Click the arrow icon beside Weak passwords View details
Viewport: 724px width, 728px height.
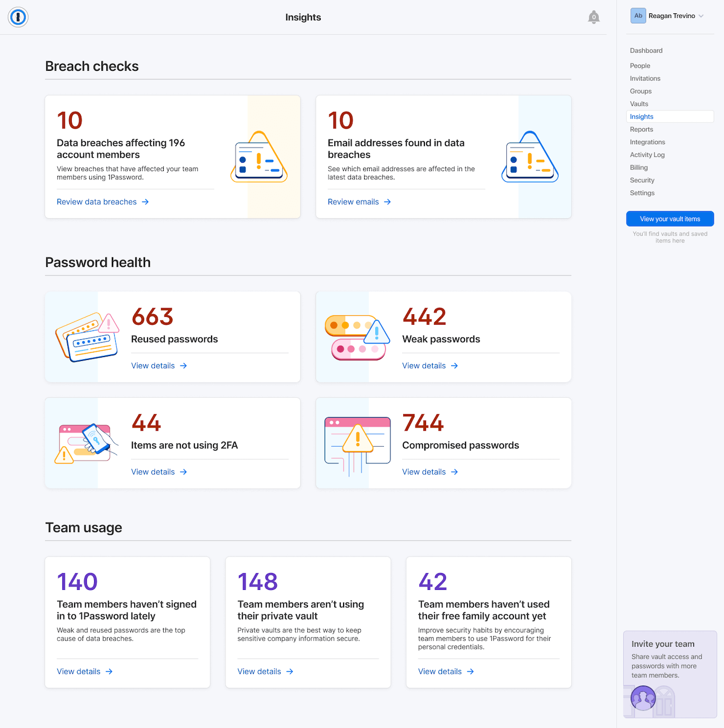(x=455, y=365)
